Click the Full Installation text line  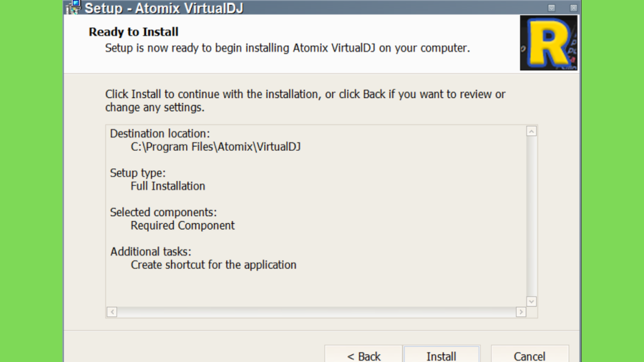tap(167, 186)
